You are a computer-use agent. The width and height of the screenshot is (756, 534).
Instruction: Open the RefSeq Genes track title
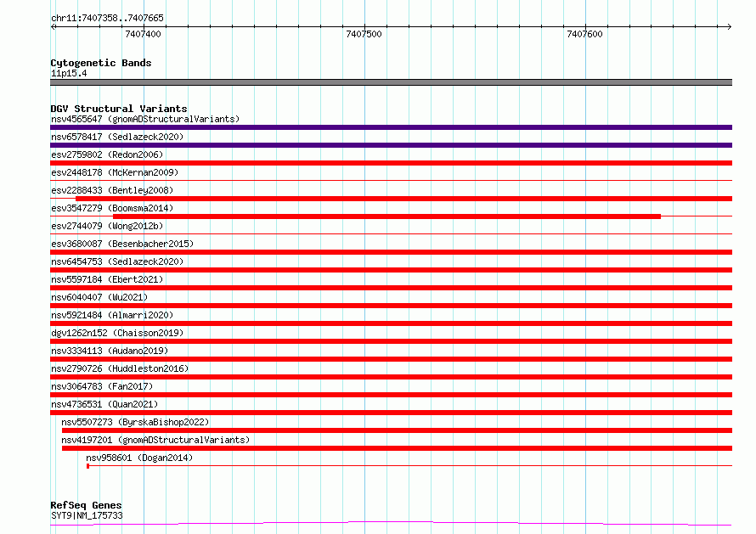tap(86, 505)
